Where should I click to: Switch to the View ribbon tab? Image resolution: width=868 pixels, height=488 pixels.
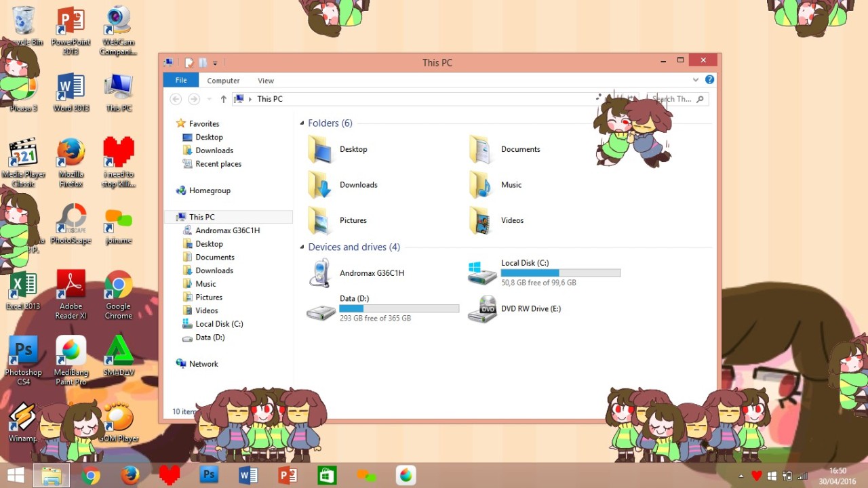pyautogui.click(x=266, y=80)
